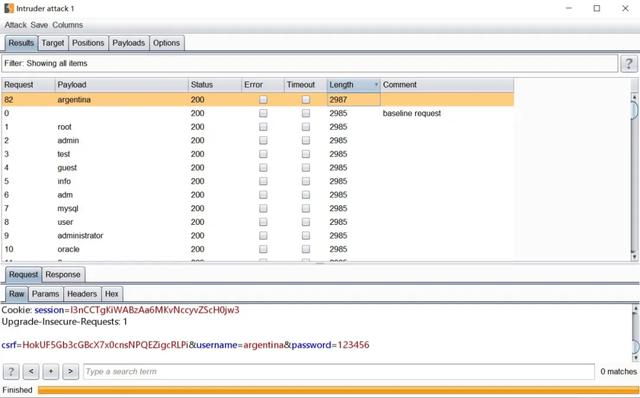Select the Request tab
This screenshot has width=640, height=398.
click(23, 274)
